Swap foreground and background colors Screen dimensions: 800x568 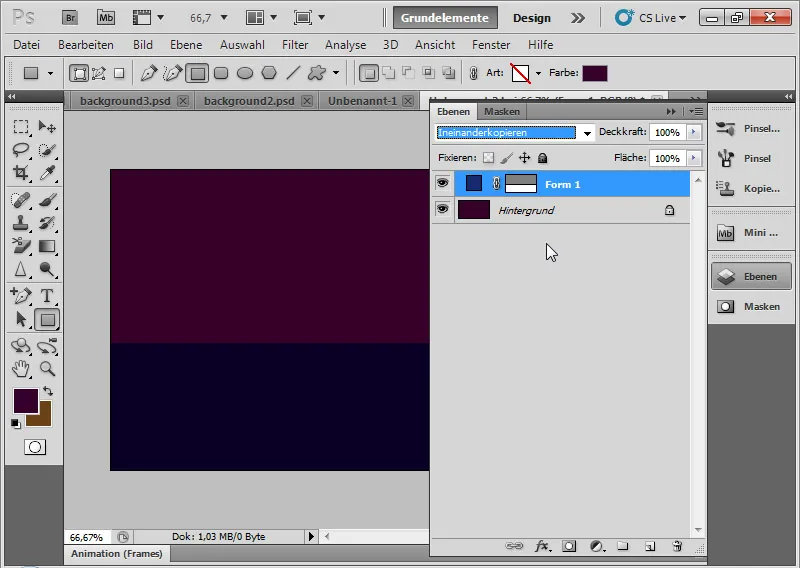(48, 391)
